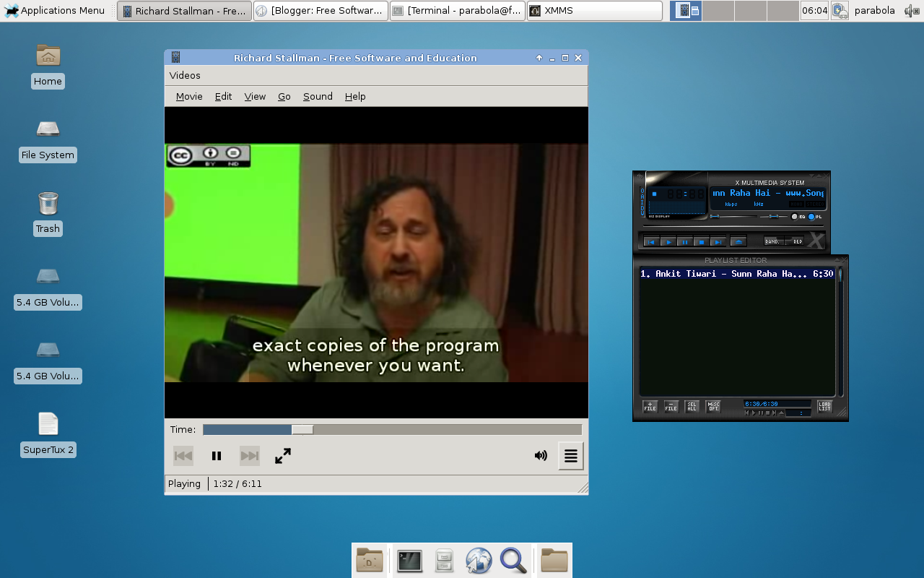Go to previous chapter in Videos player

(x=183, y=456)
